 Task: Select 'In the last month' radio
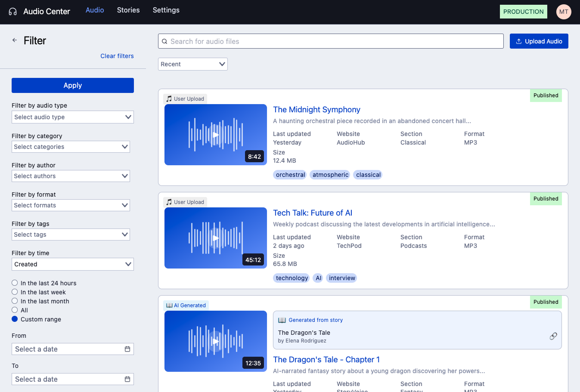pyautogui.click(x=15, y=301)
